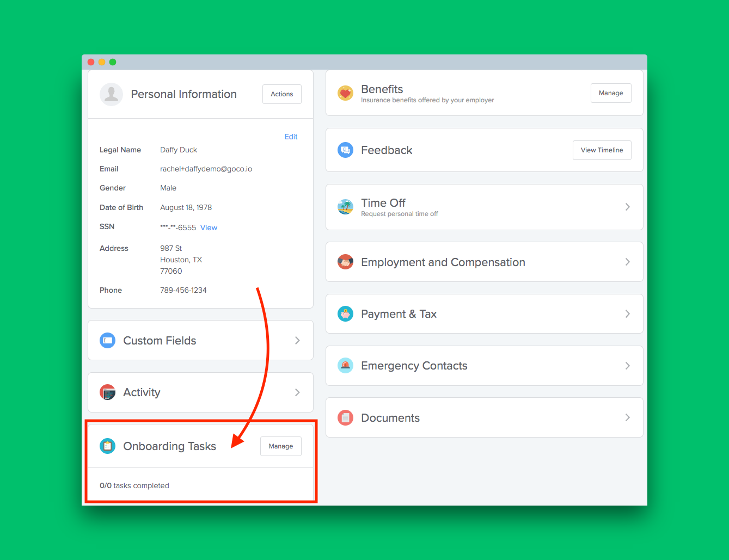Expand Time Off with its chevron
Viewport: 729px width, 560px height.
(628, 207)
